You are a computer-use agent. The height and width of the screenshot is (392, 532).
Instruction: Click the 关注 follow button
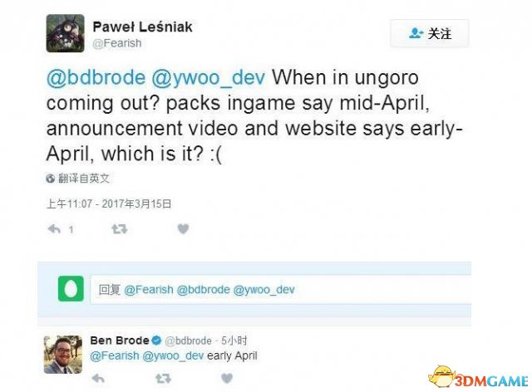click(430, 33)
